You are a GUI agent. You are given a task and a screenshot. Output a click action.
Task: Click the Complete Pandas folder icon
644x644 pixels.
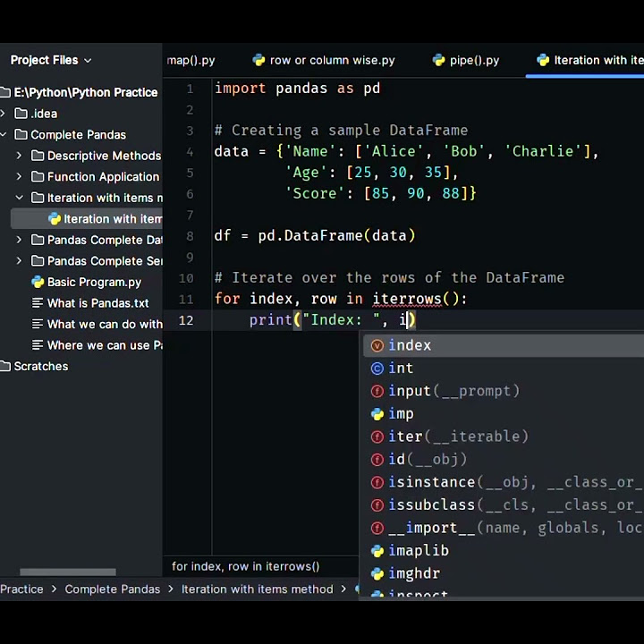coord(21,135)
